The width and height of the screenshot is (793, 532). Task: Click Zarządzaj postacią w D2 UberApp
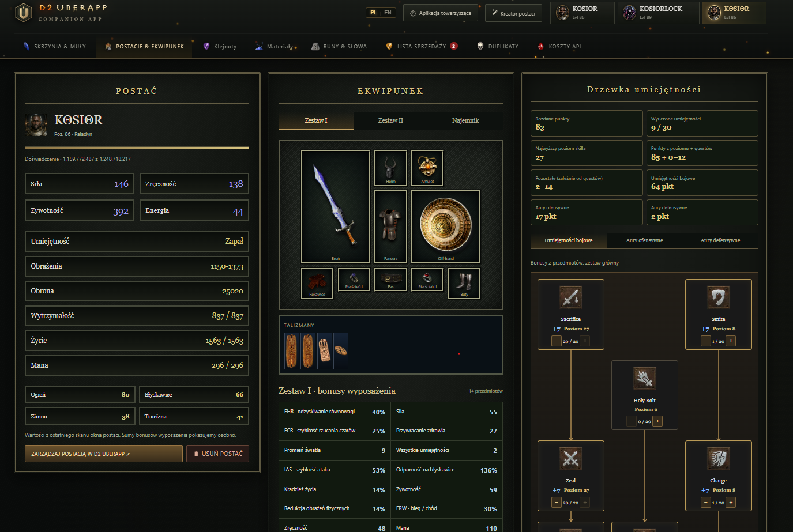point(104,454)
